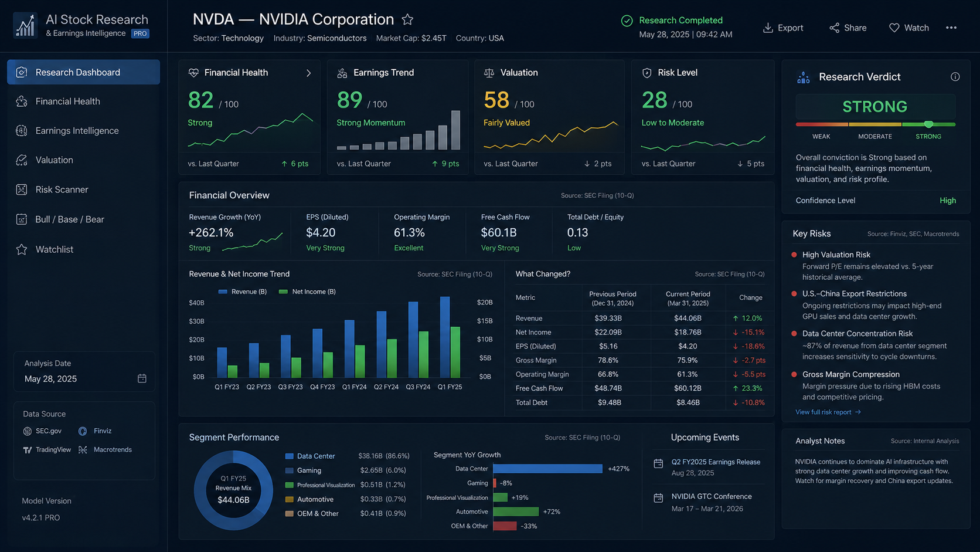980x552 pixels.
Task: Click the Gaming segment value $2.65B (6.0%)
Action: [x=383, y=470]
